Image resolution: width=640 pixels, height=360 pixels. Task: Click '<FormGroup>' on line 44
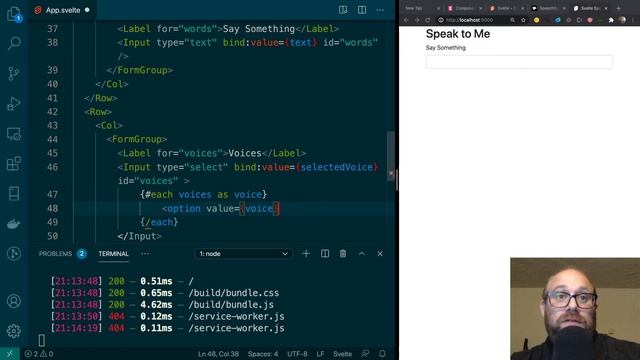point(136,139)
